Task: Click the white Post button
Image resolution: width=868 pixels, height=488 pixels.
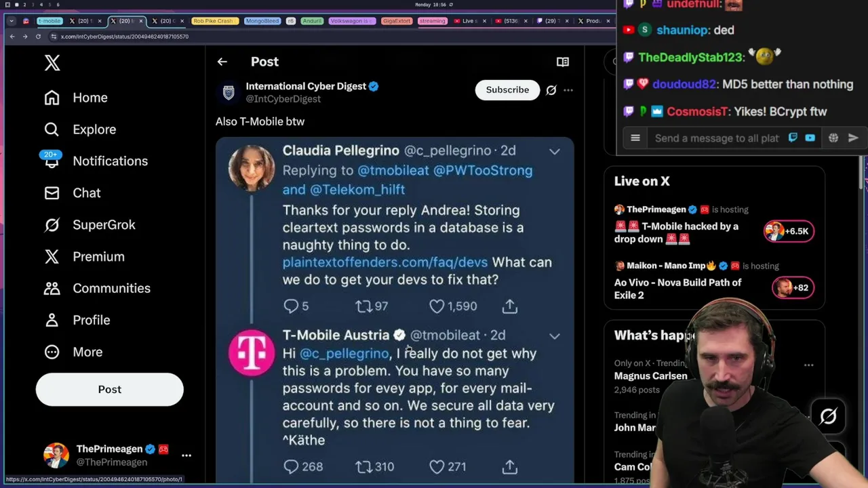Action: (x=110, y=389)
